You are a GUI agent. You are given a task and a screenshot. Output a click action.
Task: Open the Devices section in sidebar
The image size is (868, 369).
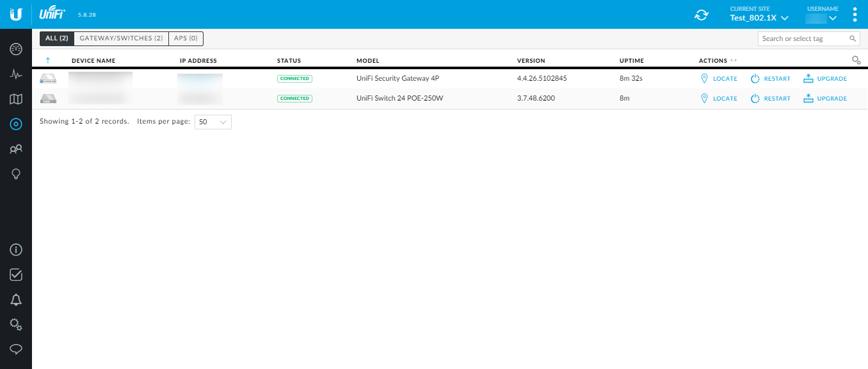pos(16,124)
